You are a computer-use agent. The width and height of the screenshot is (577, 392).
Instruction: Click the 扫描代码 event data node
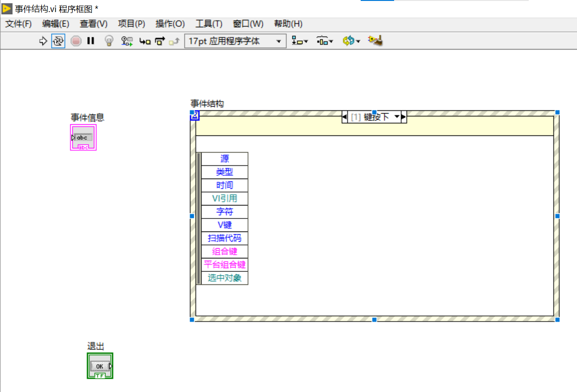tap(225, 238)
